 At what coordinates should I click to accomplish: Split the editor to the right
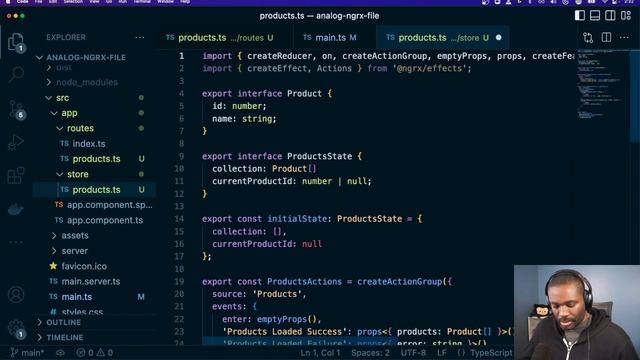click(607, 38)
